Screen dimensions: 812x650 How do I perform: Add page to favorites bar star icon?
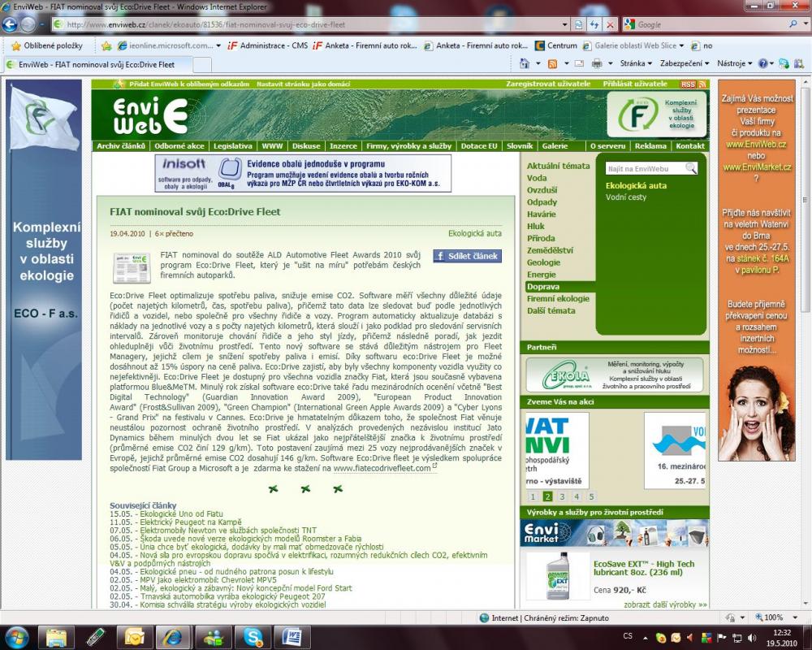click(106, 45)
